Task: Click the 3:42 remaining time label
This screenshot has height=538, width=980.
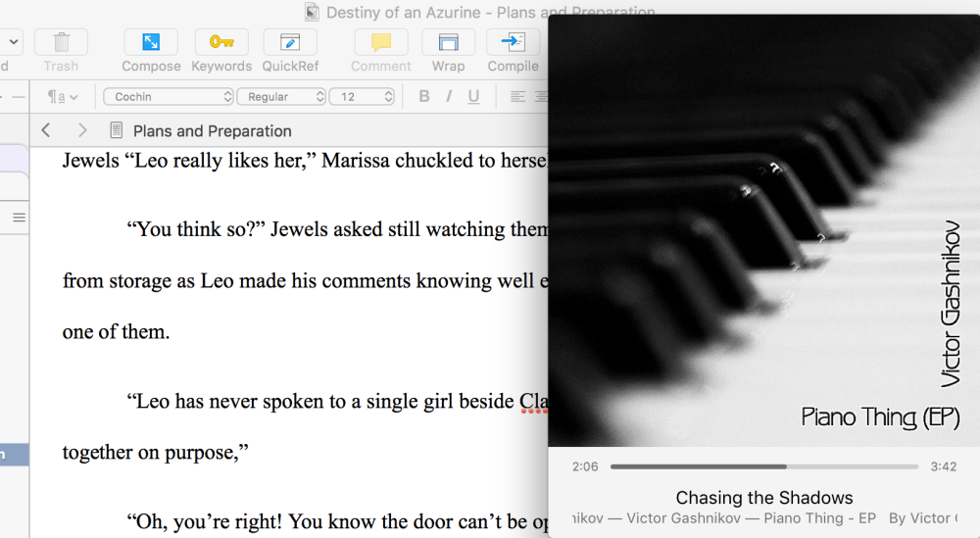Action: click(x=943, y=466)
